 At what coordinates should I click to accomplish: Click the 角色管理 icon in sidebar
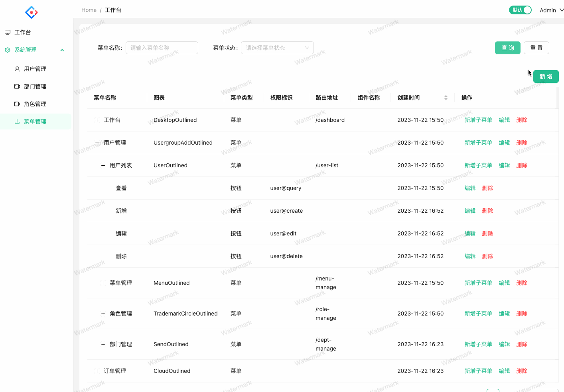[17, 104]
